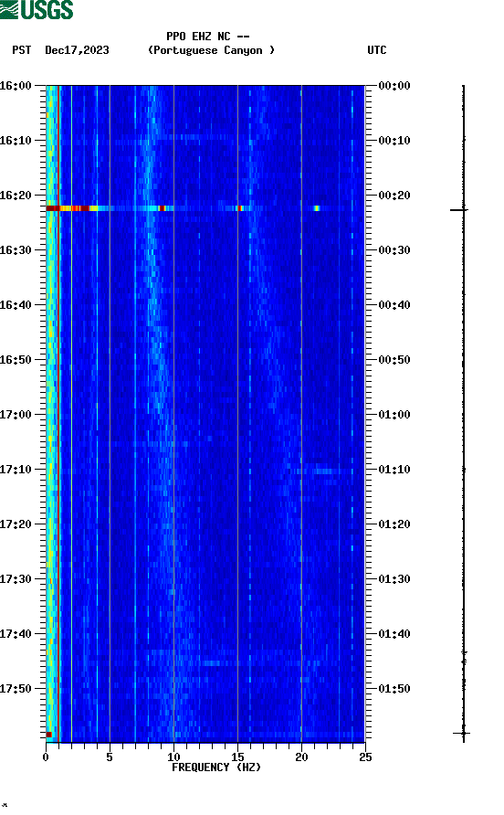Click the dark red mark at spectrogram bottom-left
Viewport: 504px width, 815px height.
coord(48,735)
